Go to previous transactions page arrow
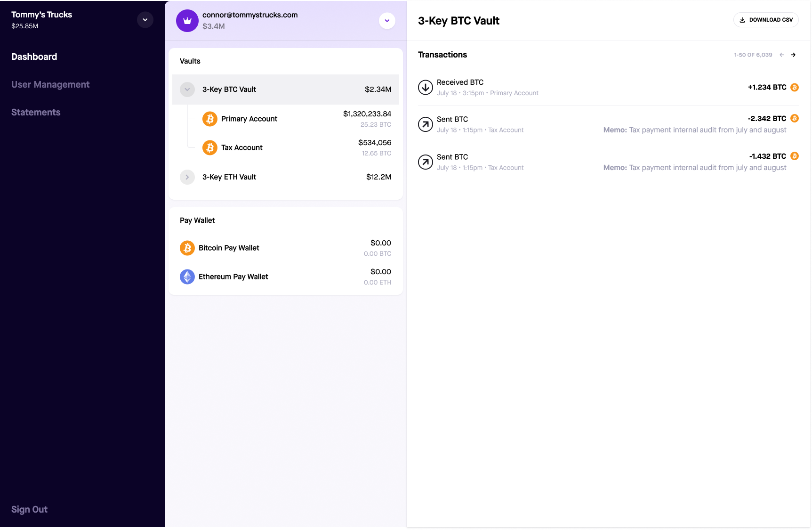This screenshot has height=530, width=812. pyautogui.click(x=782, y=55)
